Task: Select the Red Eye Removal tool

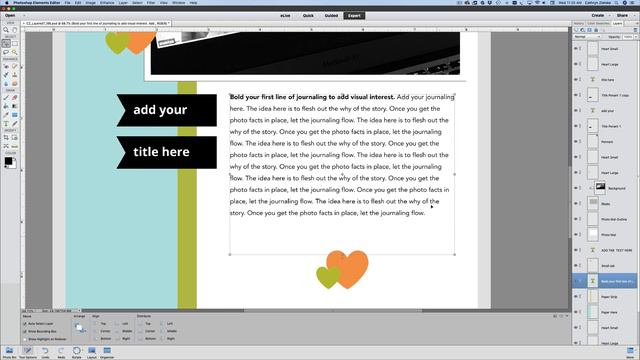Action: [x=6, y=66]
